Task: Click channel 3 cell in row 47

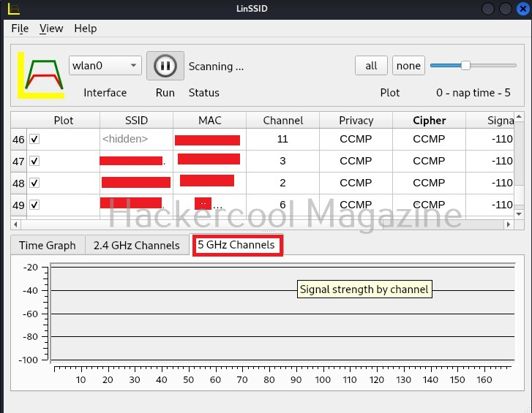Action: click(x=282, y=161)
